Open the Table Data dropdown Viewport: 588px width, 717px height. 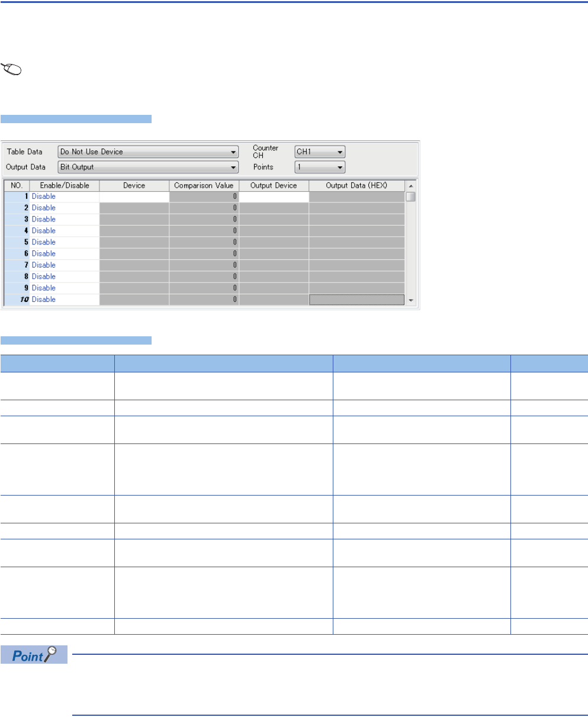(x=147, y=152)
